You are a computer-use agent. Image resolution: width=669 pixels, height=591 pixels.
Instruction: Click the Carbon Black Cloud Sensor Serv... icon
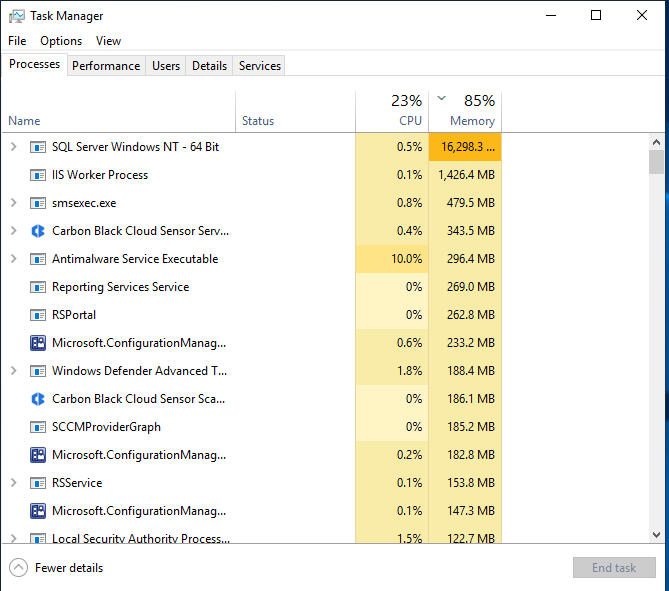(x=38, y=231)
